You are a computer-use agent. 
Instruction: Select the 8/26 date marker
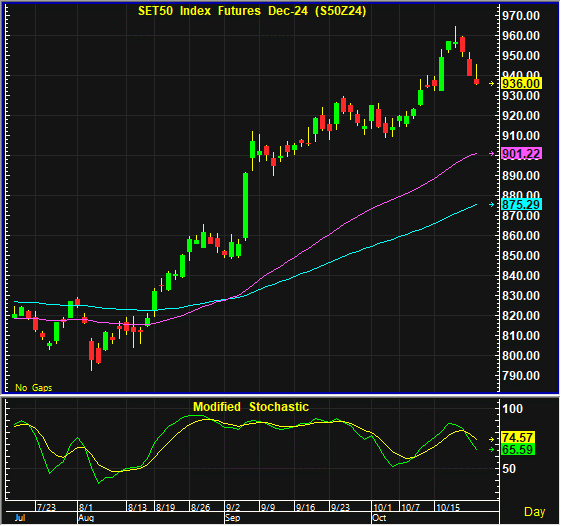(x=200, y=507)
